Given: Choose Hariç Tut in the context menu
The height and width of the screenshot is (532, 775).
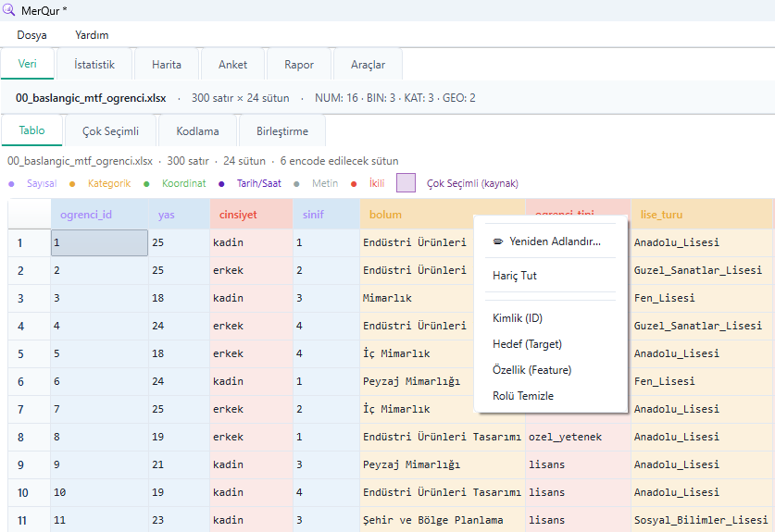Looking at the screenshot, I should pyautogui.click(x=551, y=276).
